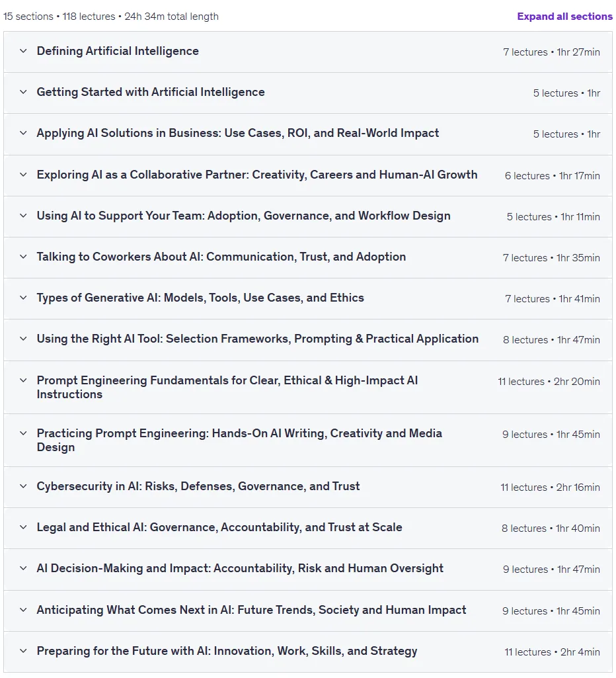Select the AI Decision-Making and Impact section heading

click(x=240, y=569)
